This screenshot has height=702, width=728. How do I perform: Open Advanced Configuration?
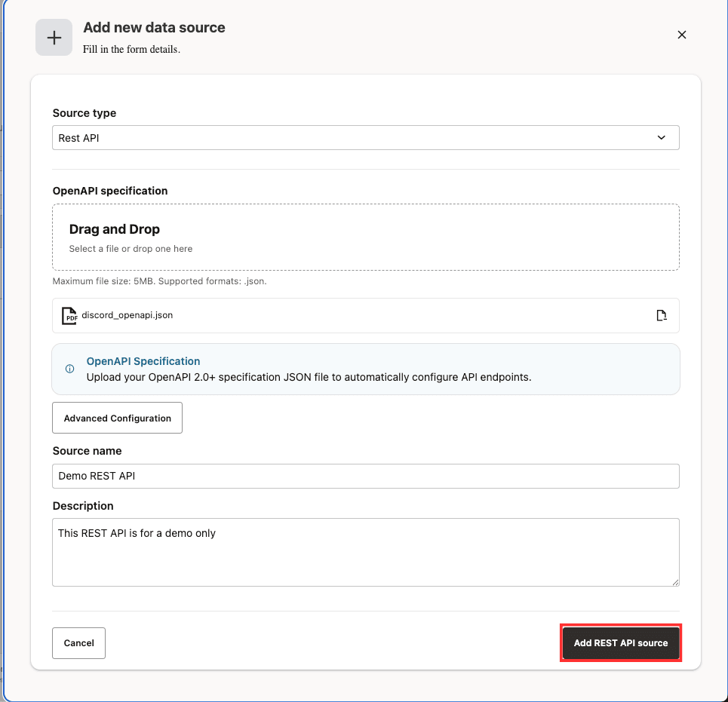(x=117, y=417)
